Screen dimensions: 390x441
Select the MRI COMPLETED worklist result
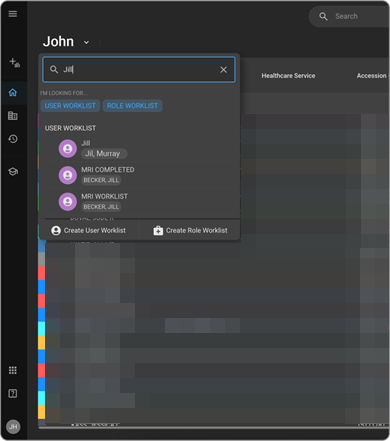pyautogui.click(x=139, y=175)
